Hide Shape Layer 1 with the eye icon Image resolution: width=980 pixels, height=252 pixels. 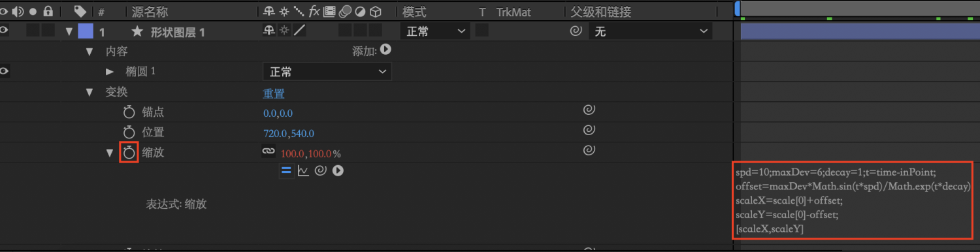pos(5,30)
